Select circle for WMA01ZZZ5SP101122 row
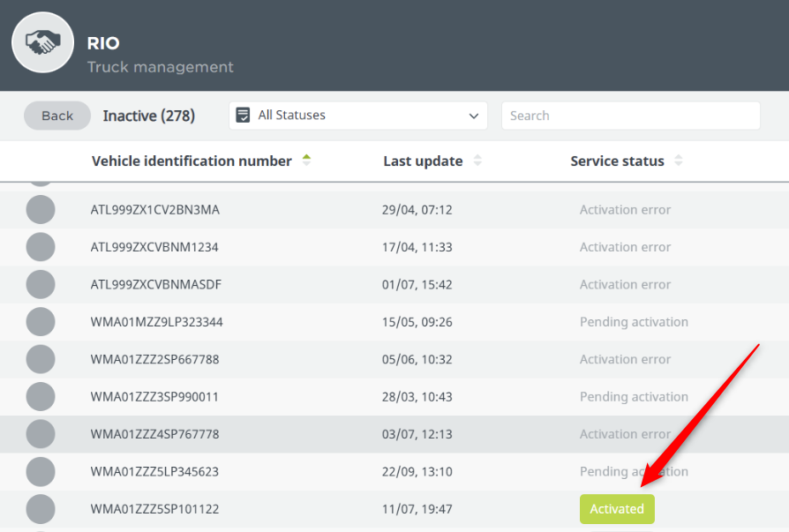The image size is (789, 532). pyautogui.click(x=41, y=509)
